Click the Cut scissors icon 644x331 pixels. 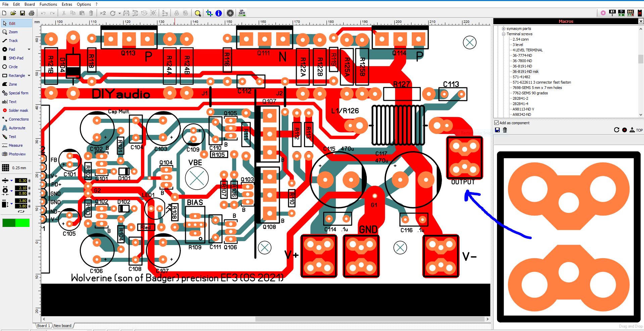pyautogui.click(x=64, y=13)
